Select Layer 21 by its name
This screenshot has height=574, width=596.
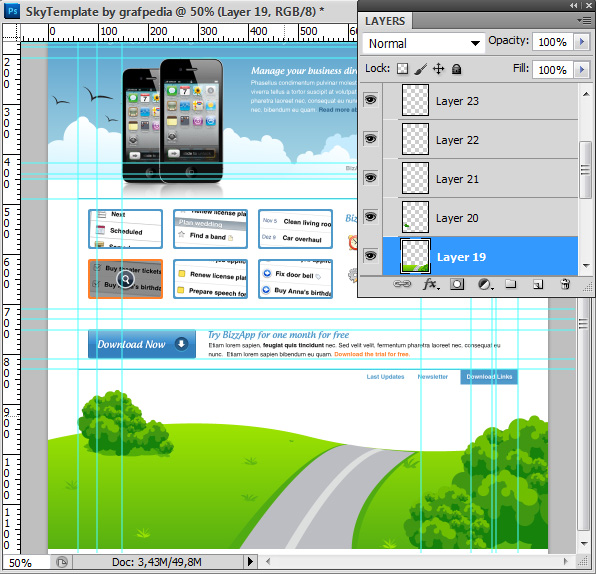click(457, 179)
